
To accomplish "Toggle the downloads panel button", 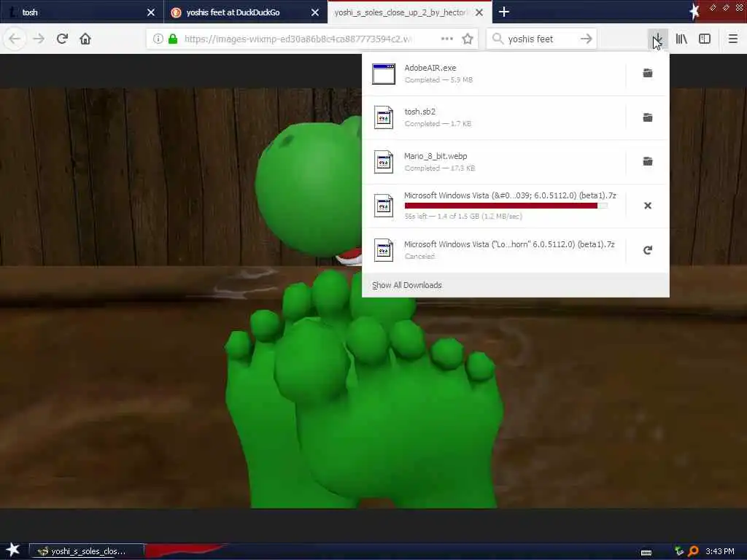I will [657, 39].
